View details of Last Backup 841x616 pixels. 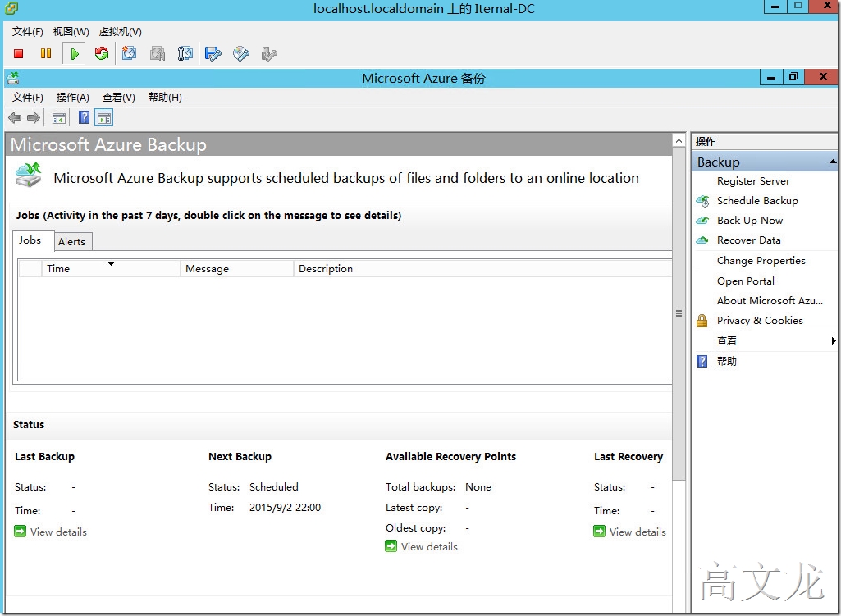(58, 532)
